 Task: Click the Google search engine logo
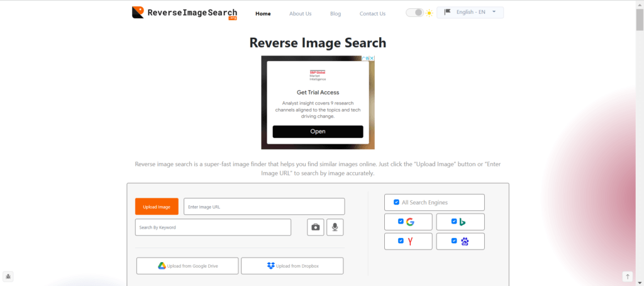tap(410, 222)
